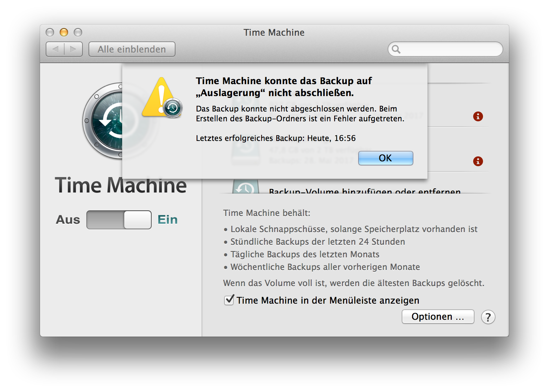Image resolution: width=549 pixels, height=392 pixels.
Task: Open help with the question mark button
Action: pos(488,317)
